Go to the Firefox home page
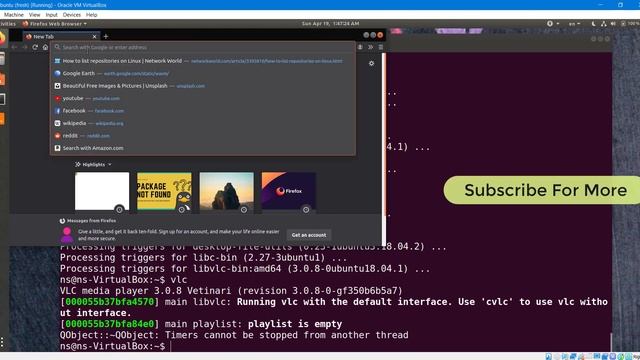 [45, 47]
